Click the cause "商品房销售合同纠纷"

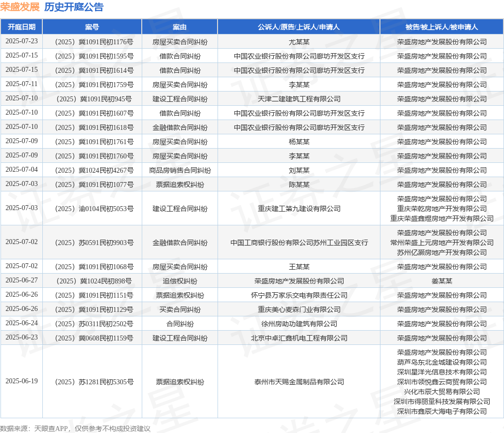(180, 170)
